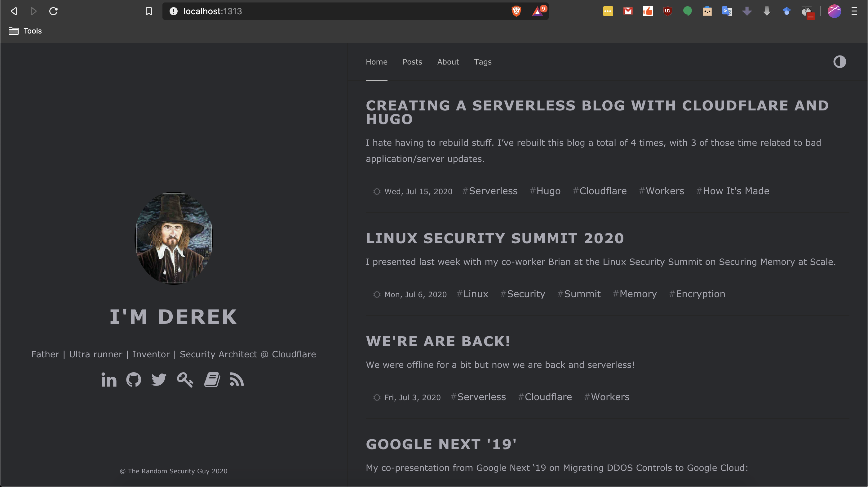Screen dimensions: 868x487
Task: Open Linux Security Summit 2020 post
Action: pyautogui.click(x=495, y=239)
